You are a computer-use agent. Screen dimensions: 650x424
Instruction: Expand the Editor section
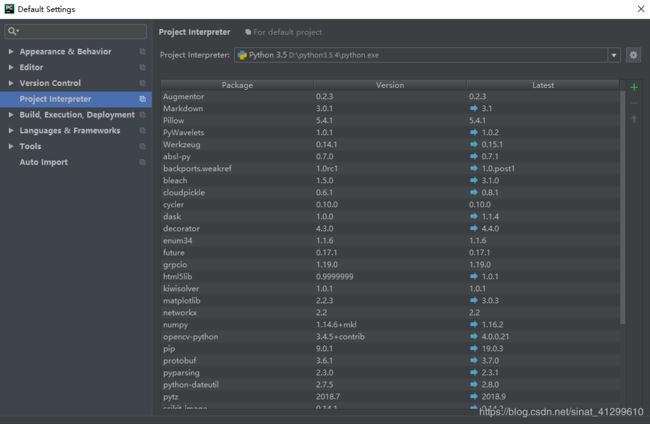pyautogui.click(x=11, y=67)
